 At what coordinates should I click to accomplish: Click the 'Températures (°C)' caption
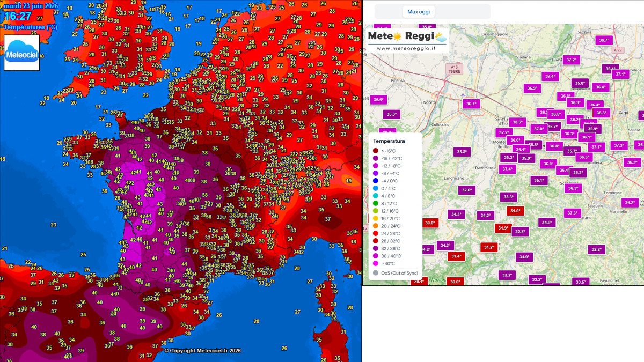[x=30, y=27]
